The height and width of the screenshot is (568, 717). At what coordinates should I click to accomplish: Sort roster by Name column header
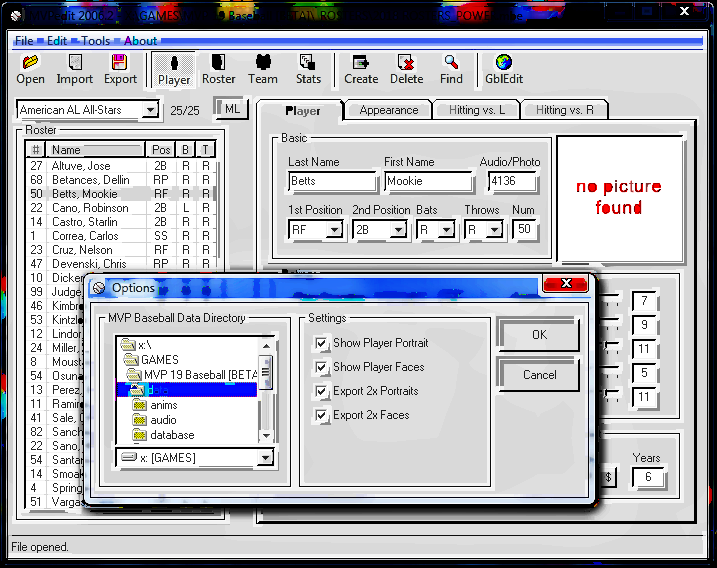pyautogui.click(x=97, y=150)
